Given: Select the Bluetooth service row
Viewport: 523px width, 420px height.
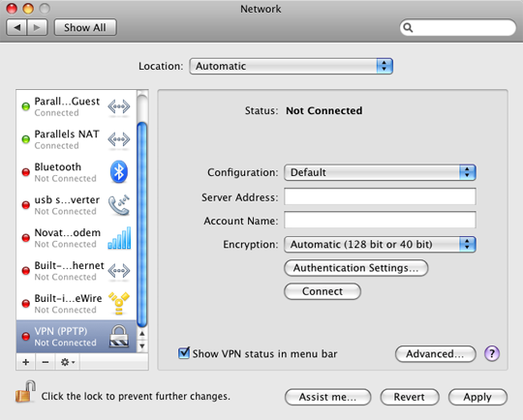Looking at the screenshot, I should coord(77,172).
